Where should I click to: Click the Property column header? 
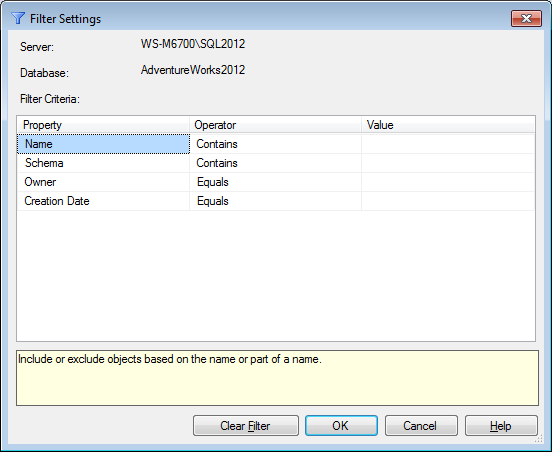coord(104,125)
